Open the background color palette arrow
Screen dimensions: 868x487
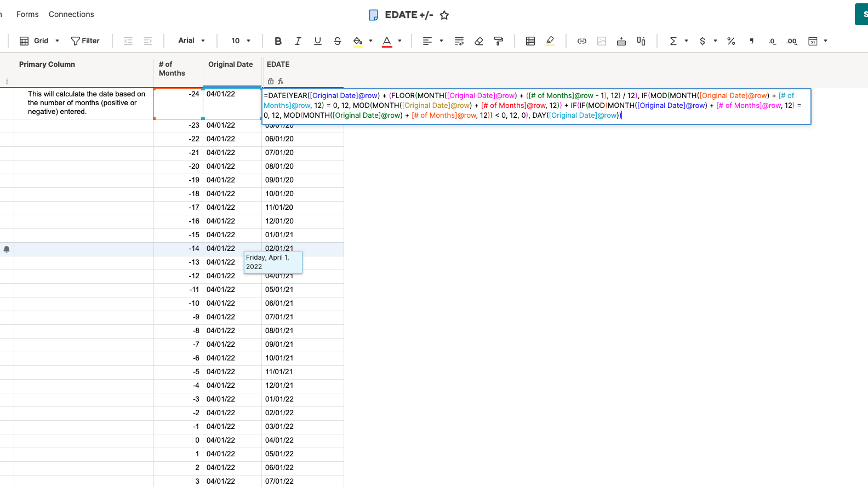coord(370,41)
